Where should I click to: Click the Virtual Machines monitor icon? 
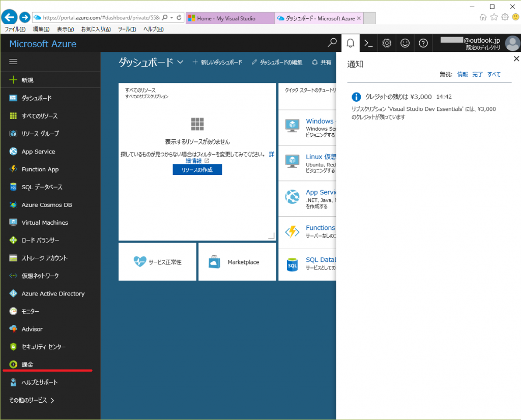13,222
